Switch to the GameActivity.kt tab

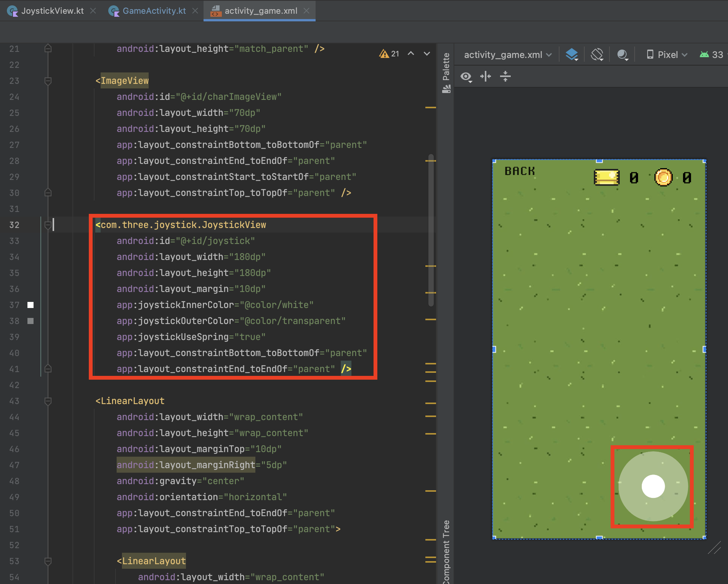coord(154,11)
